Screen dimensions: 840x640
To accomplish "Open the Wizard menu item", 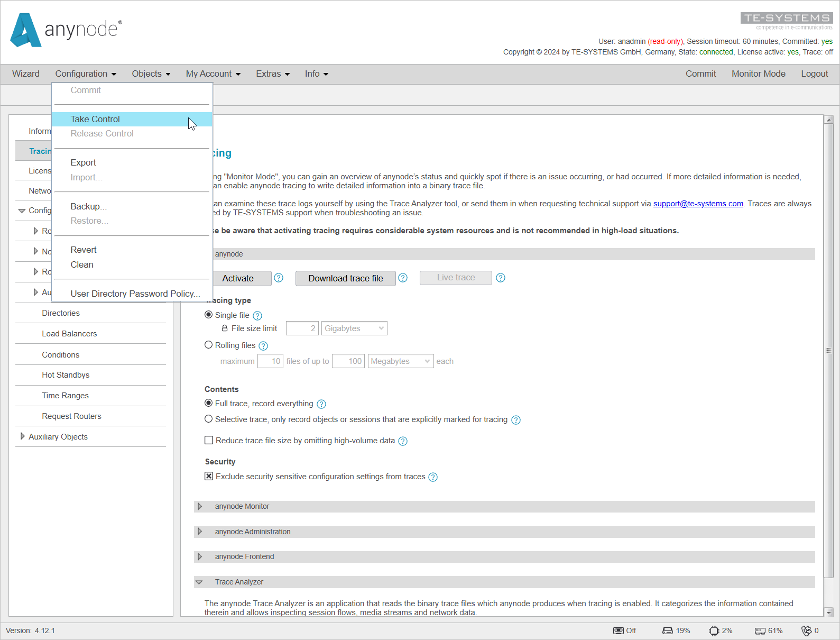I will (26, 74).
